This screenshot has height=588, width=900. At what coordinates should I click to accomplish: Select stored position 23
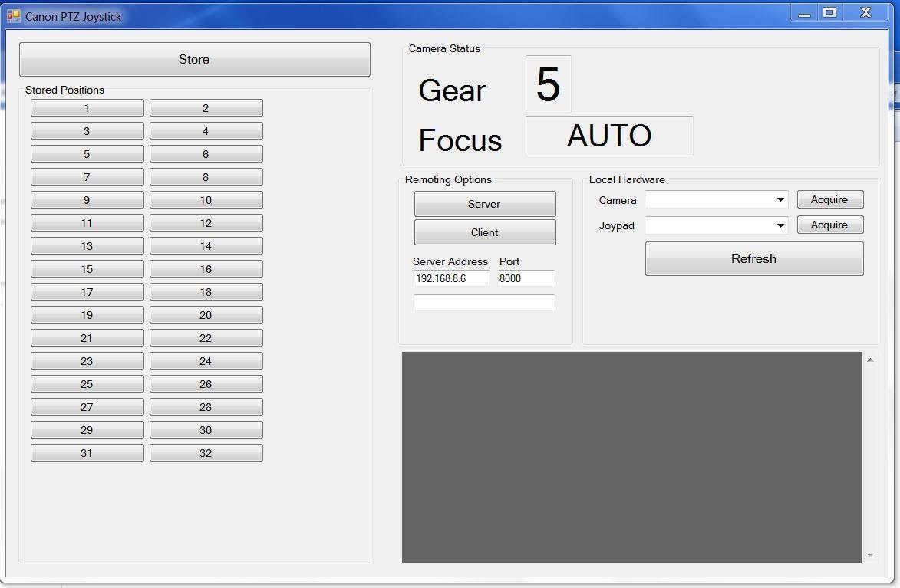pos(87,360)
